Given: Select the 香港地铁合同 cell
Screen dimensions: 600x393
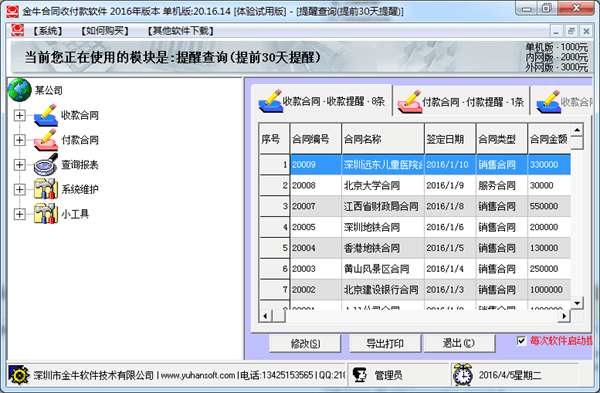Looking at the screenshot, I should coord(383,248).
